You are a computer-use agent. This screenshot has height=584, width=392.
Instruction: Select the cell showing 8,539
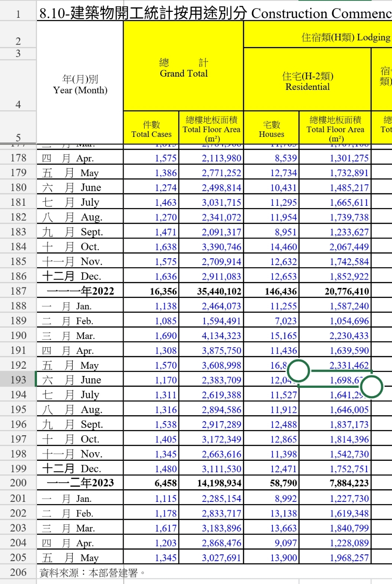click(272, 158)
